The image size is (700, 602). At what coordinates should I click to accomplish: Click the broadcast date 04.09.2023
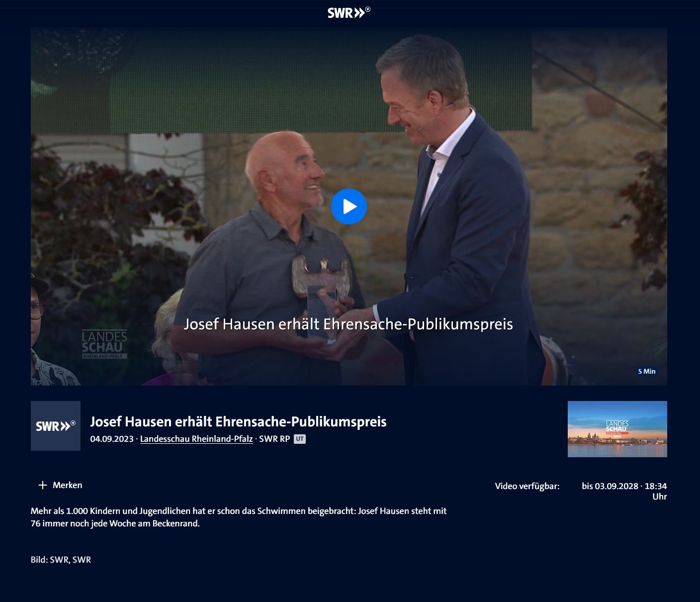(x=112, y=439)
